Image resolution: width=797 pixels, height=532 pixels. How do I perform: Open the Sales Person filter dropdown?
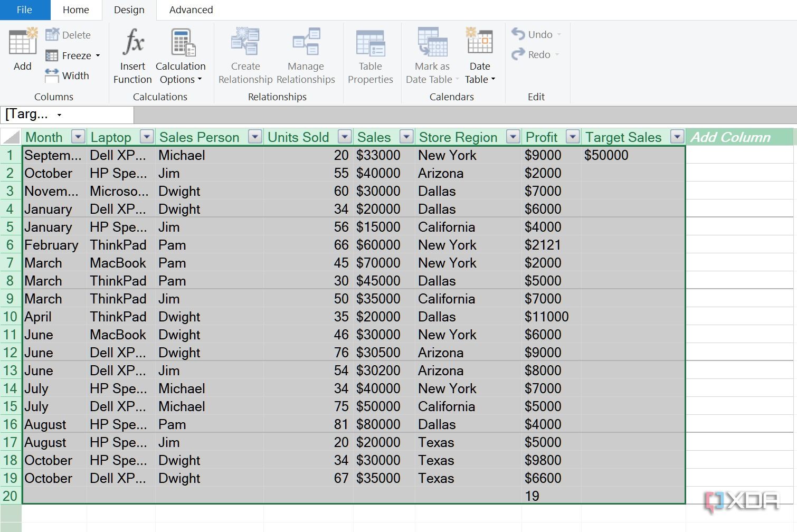[255, 137]
